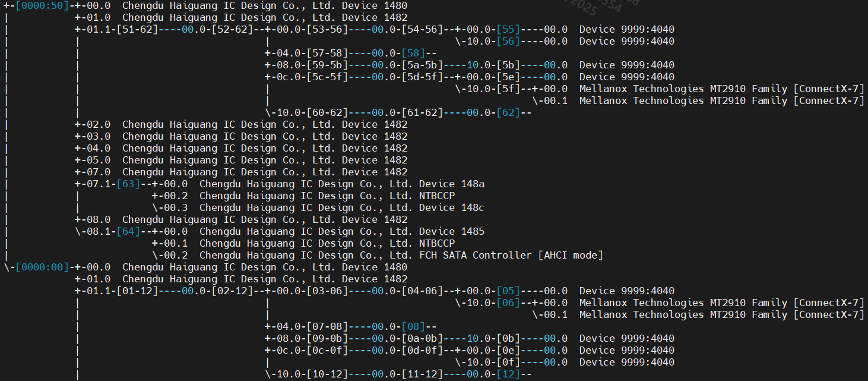Click bus range [0c-0f]
The image size is (868, 381).
[327, 350]
